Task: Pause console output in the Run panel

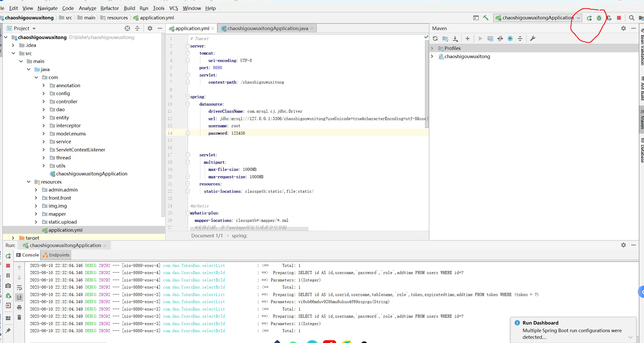Action: [x=8, y=275]
